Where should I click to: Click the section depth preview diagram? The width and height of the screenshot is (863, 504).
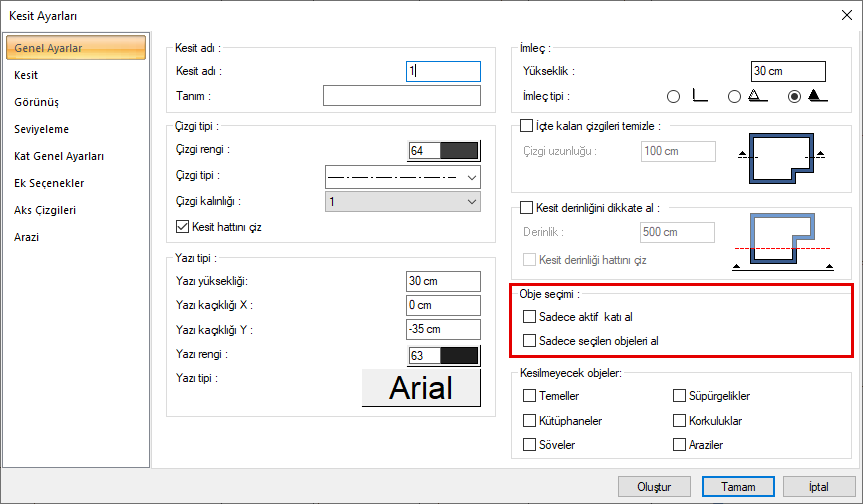coord(780,241)
